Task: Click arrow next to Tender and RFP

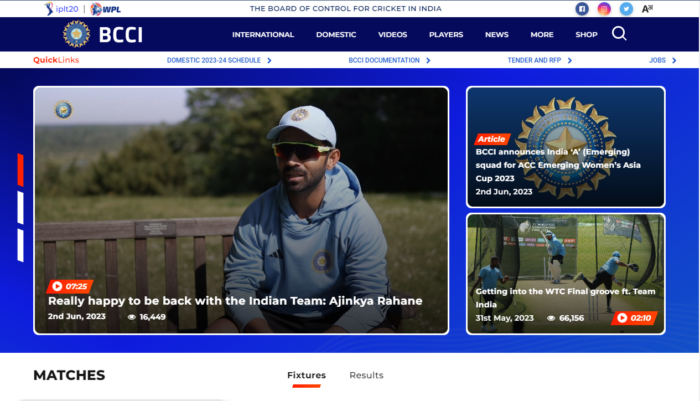Action: click(570, 60)
